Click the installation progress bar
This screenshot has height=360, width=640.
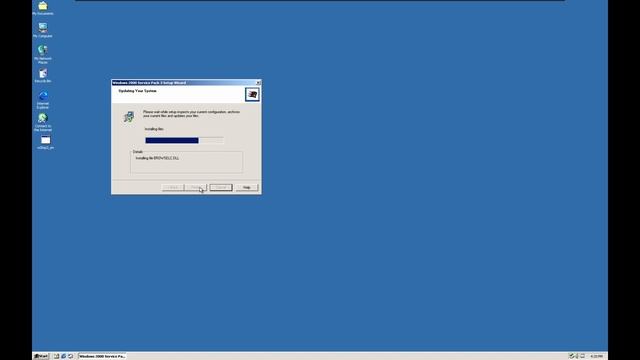(184, 140)
